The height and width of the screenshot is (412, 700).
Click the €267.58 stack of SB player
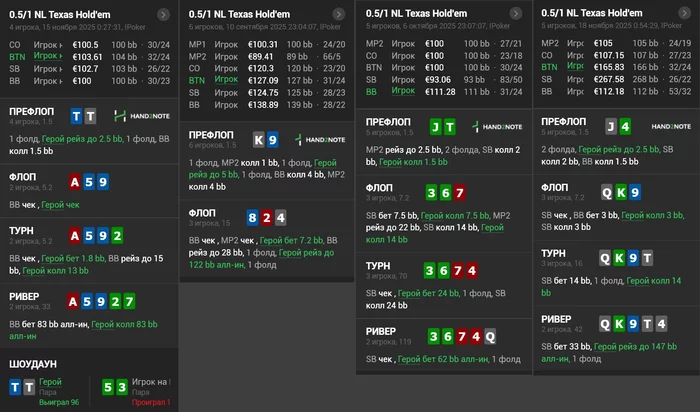click(x=609, y=79)
